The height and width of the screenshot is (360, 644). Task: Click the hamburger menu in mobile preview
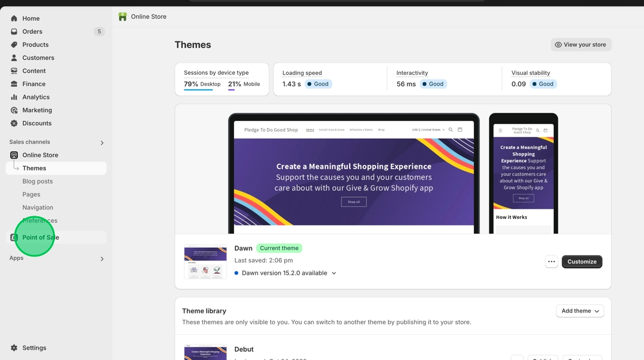point(500,131)
